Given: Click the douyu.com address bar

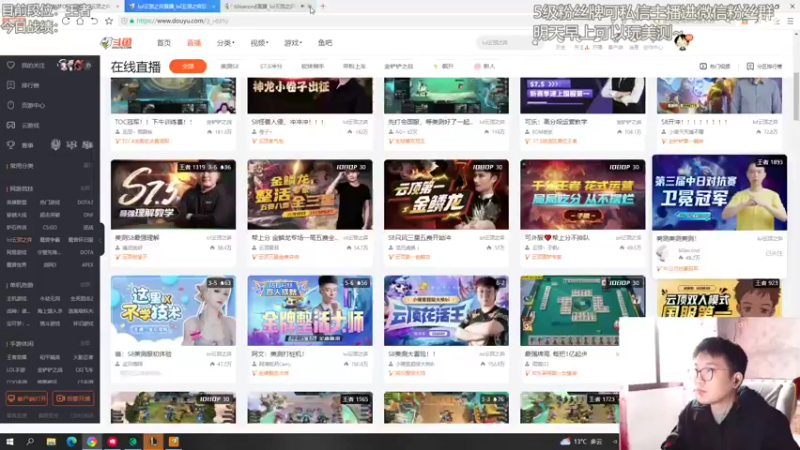Looking at the screenshot, I should pyautogui.click(x=327, y=21).
